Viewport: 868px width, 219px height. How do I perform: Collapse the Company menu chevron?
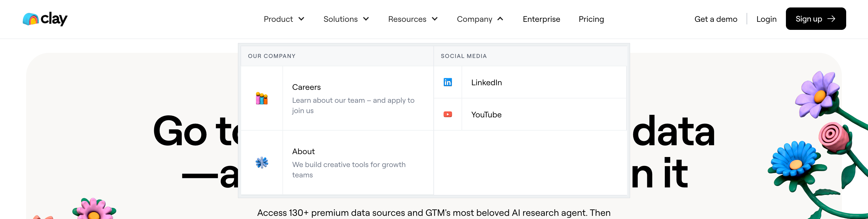coord(500,19)
